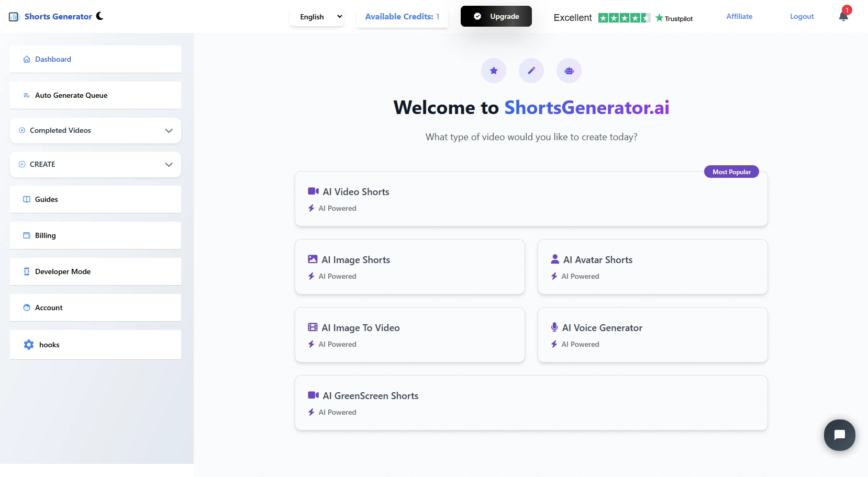This screenshot has height=477, width=868.
Task: Click the pencil icon above the welcome heading
Action: click(x=531, y=71)
